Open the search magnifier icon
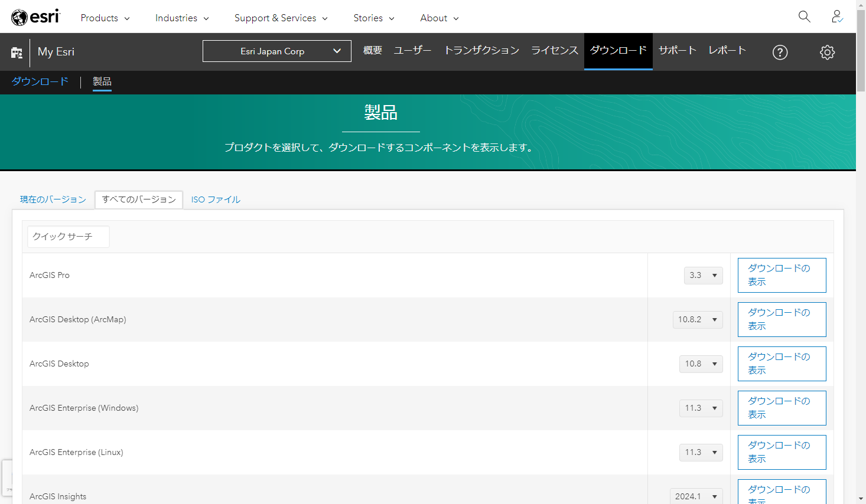 [805, 17]
